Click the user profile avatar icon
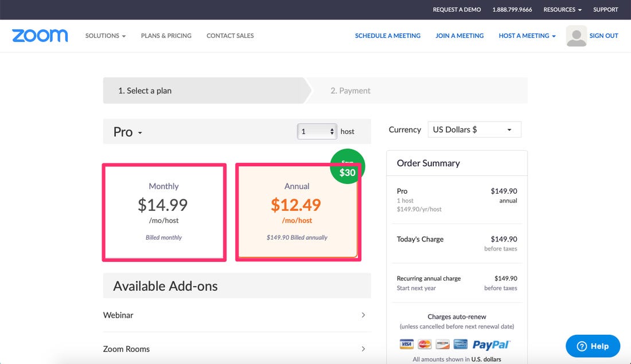 (x=577, y=36)
